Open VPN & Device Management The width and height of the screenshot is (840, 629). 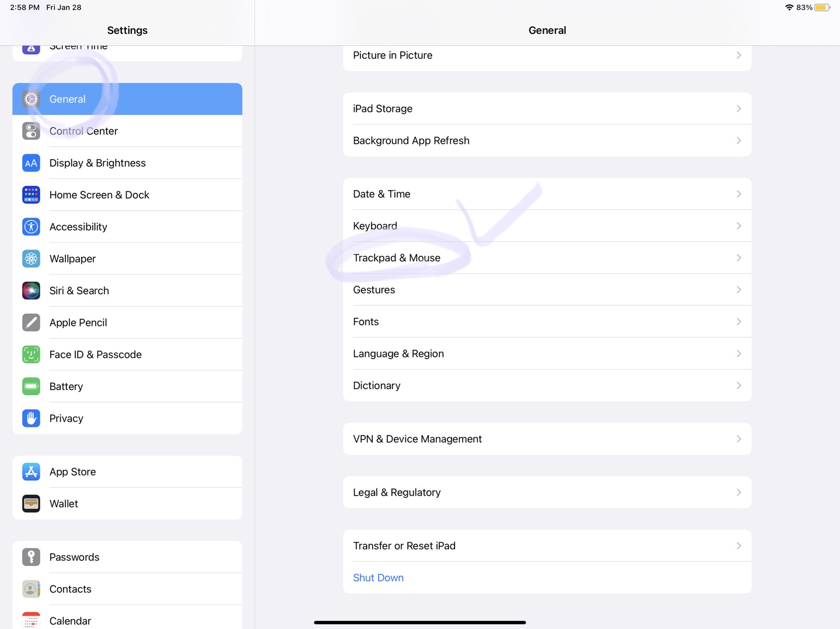point(547,439)
